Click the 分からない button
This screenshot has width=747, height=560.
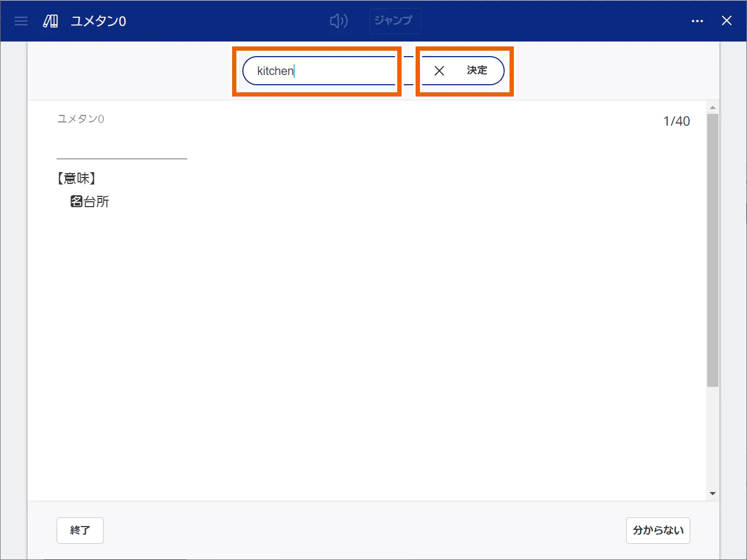pos(658,530)
